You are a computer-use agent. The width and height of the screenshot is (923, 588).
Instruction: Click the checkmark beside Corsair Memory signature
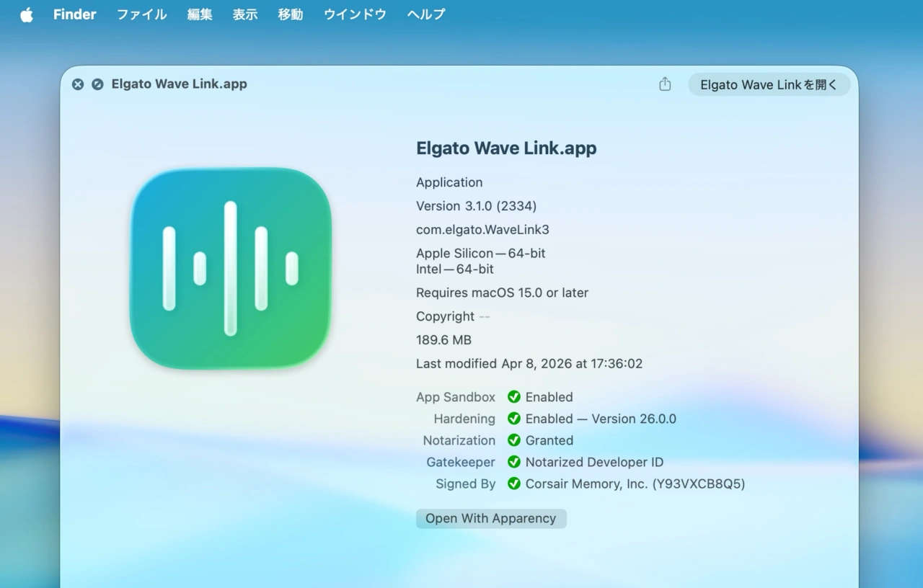514,484
